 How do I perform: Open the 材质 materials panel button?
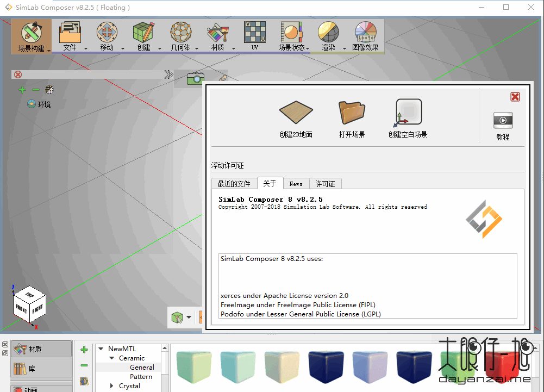(42, 349)
